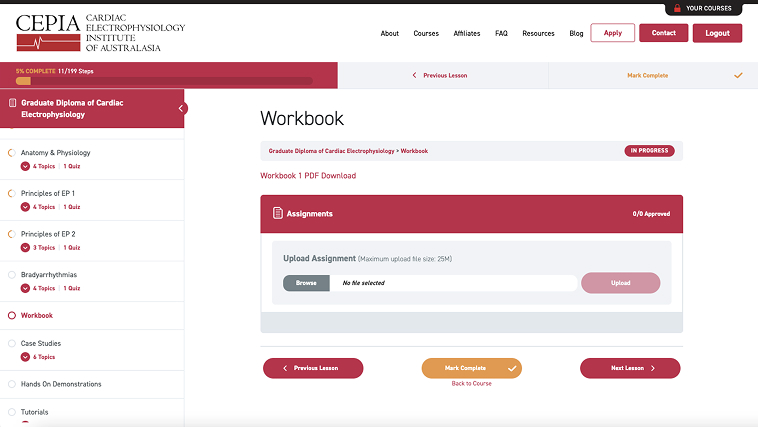Click the Bradyarrhythmias status circle
Viewport: 758px width, 427px height.
click(x=12, y=274)
